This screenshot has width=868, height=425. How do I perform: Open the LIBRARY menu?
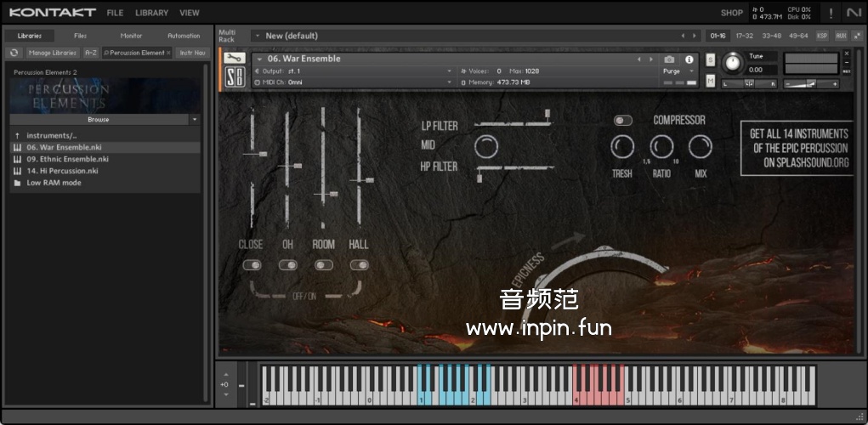tap(151, 13)
